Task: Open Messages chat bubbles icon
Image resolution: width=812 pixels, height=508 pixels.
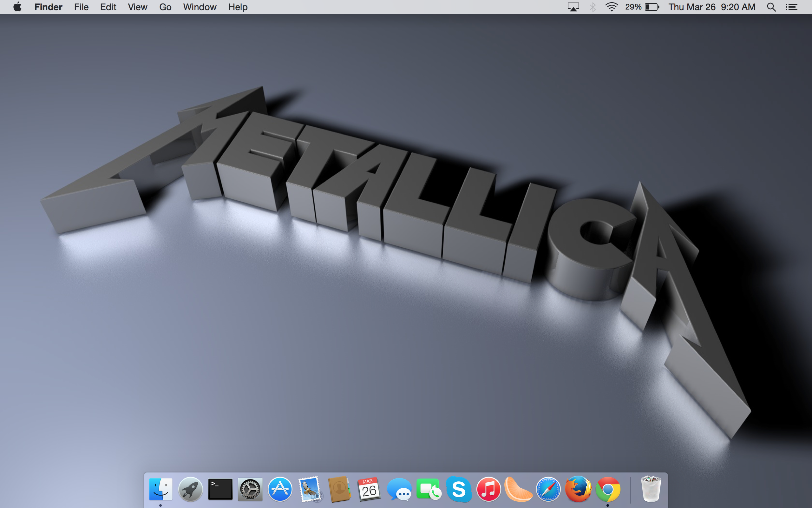Action: 399,490
